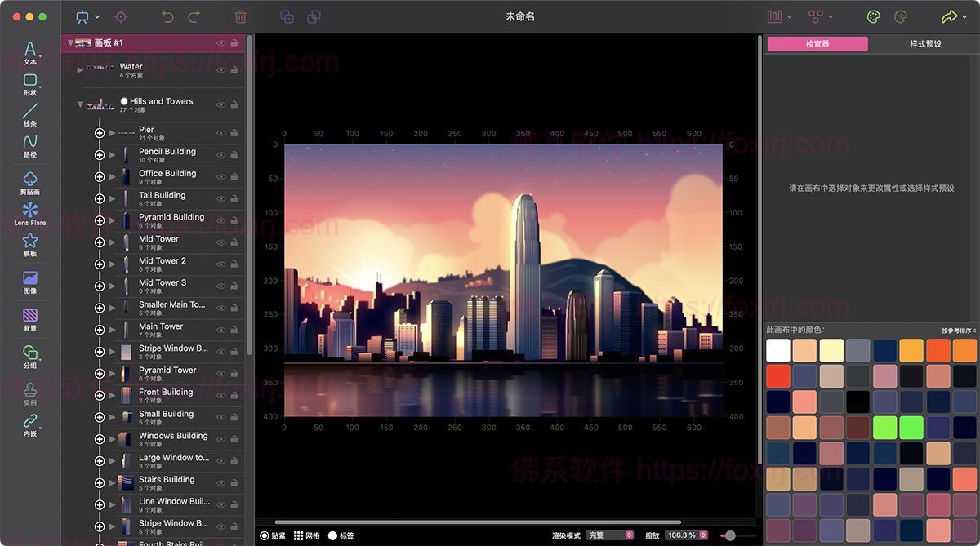Screen dimensions: 980x546
Task: Open the Lens Flare tool
Action: click(30, 212)
